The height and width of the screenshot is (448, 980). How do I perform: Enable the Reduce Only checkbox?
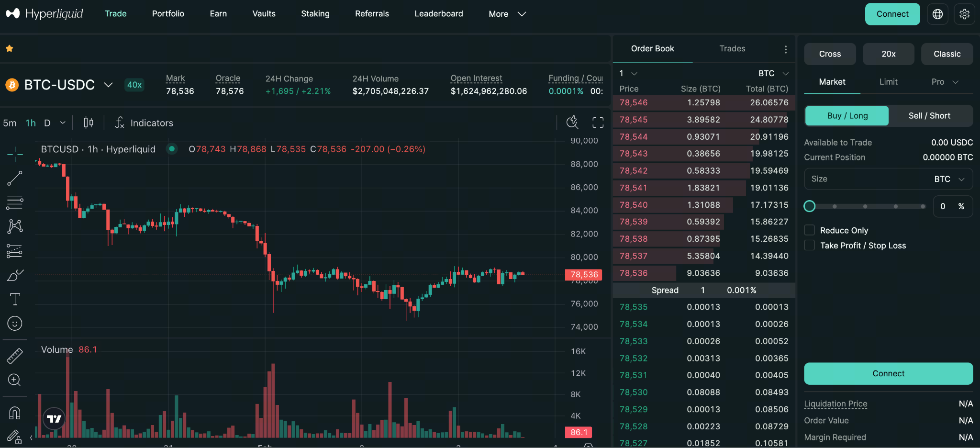(810, 230)
